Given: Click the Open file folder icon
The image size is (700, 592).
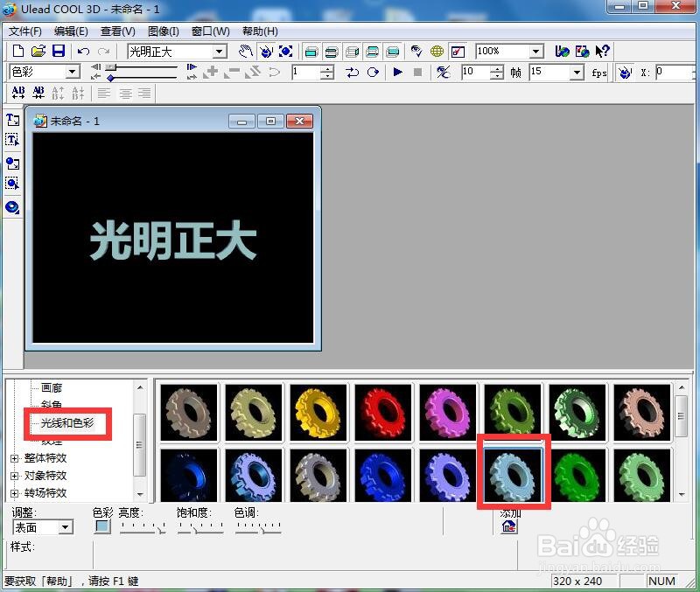Looking at the screenshot, I should [x=38, y=52].
